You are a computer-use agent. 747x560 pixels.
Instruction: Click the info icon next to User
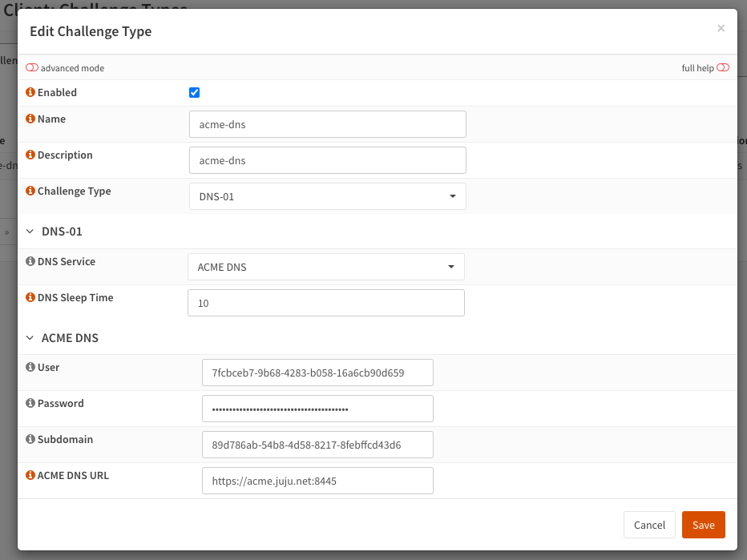point(30,367)
